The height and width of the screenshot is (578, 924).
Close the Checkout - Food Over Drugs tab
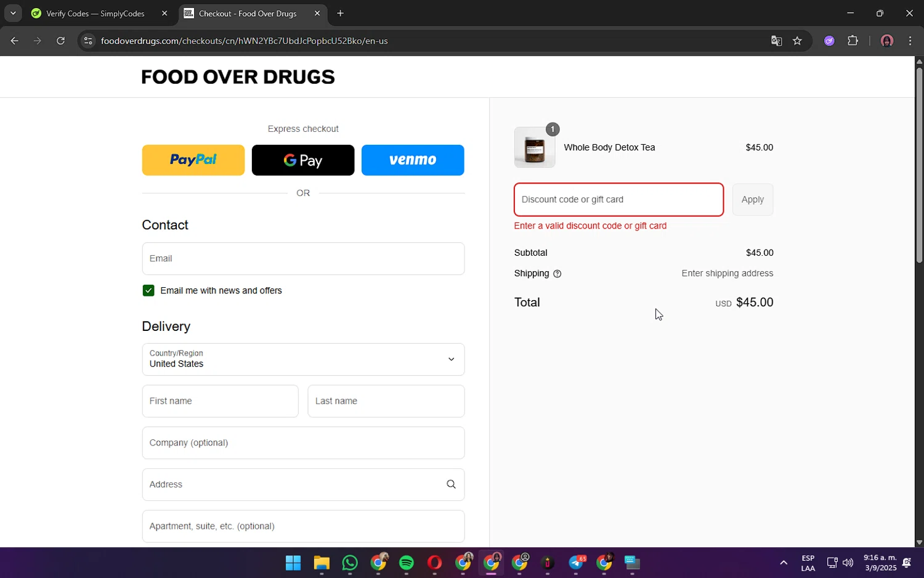(317, 13)
